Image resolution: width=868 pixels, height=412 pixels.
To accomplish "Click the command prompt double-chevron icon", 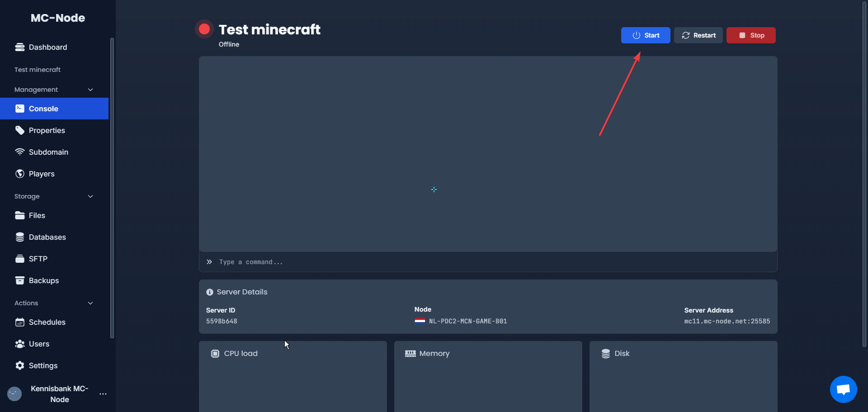I will point(209,262).
